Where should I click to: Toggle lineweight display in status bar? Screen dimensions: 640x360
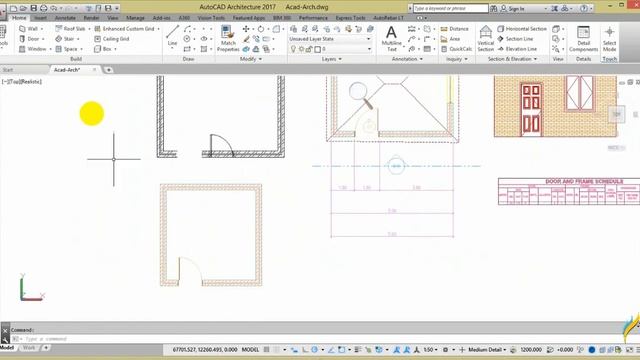358,350
